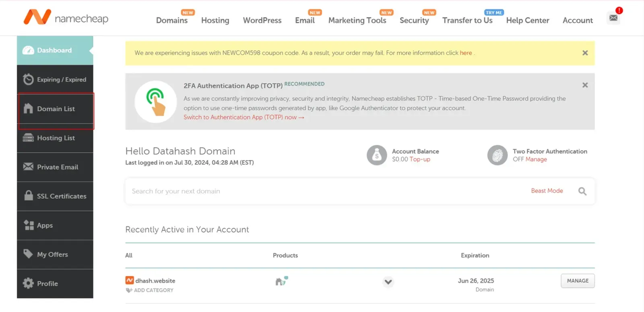Image resolution: width=644 pixels, height=312 pixels.
Task: Click the RECOMMENDED label
Action: click(304, 84)
